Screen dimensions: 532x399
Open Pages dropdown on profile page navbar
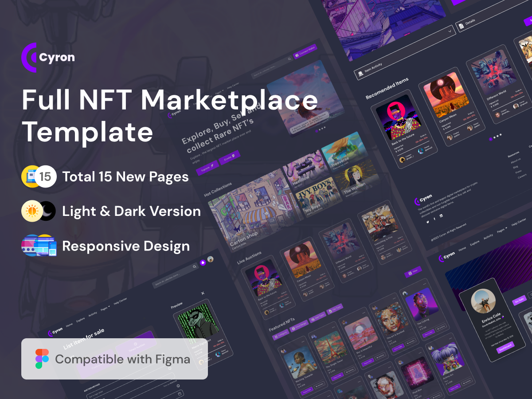tap(502, 230)
